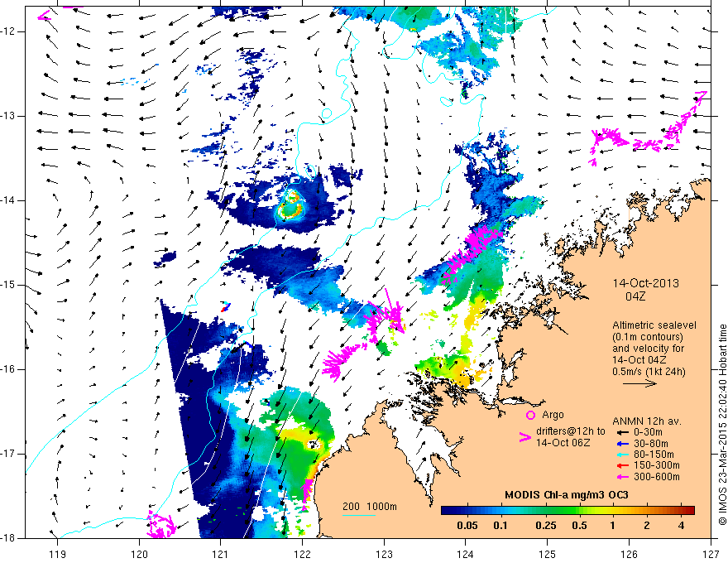Click the latitude axis label '-14'

coord(9,200)
